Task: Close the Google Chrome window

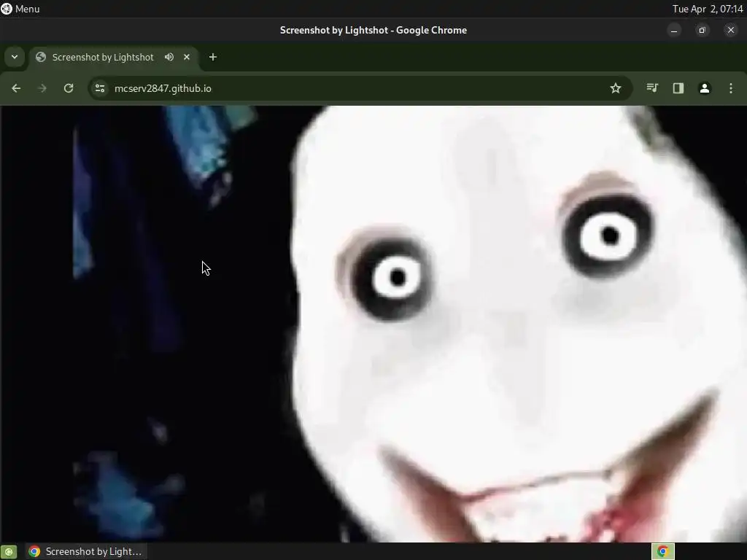Action: pos(731,31)
